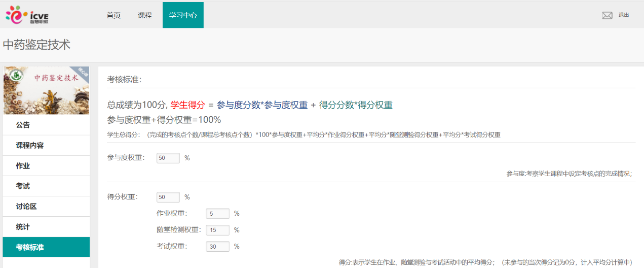Click the 考试权重 input box
The width and height of the screenshot is (644, 268).
[x=217, y=247]
